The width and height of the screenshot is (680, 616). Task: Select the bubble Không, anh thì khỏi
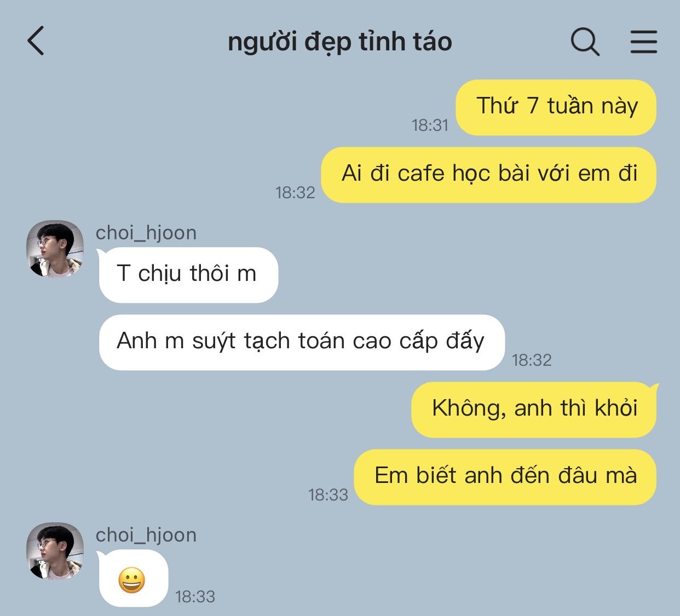pyautogui.click(x=534, y=410)
